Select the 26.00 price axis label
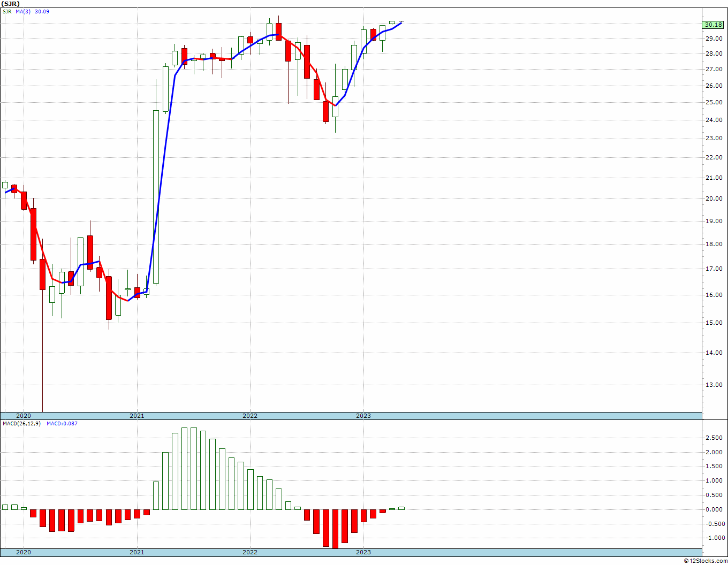This screenshot has height=565, width=728. click(x=714, y=86)
